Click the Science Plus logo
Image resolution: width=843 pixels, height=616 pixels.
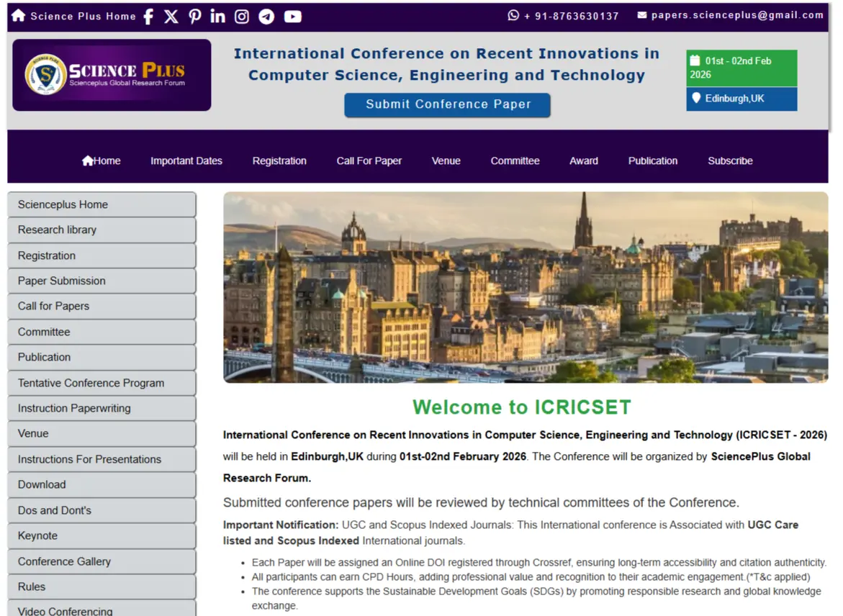pyautogui.click(x=111, y=74)
